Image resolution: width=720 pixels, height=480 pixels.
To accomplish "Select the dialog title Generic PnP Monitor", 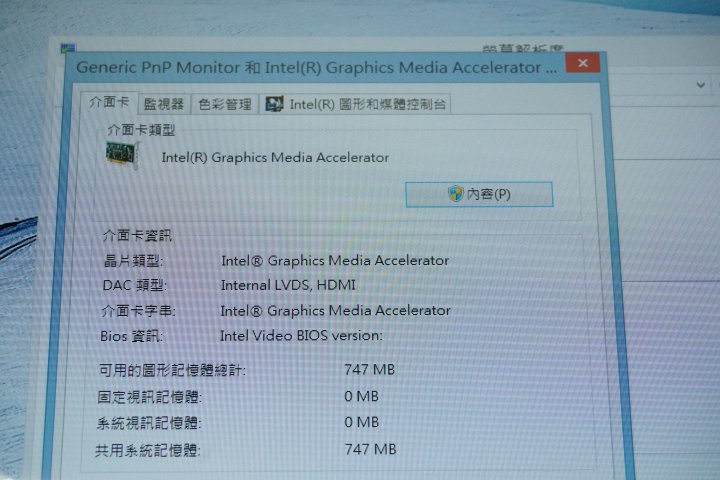I will click(316, 68).
